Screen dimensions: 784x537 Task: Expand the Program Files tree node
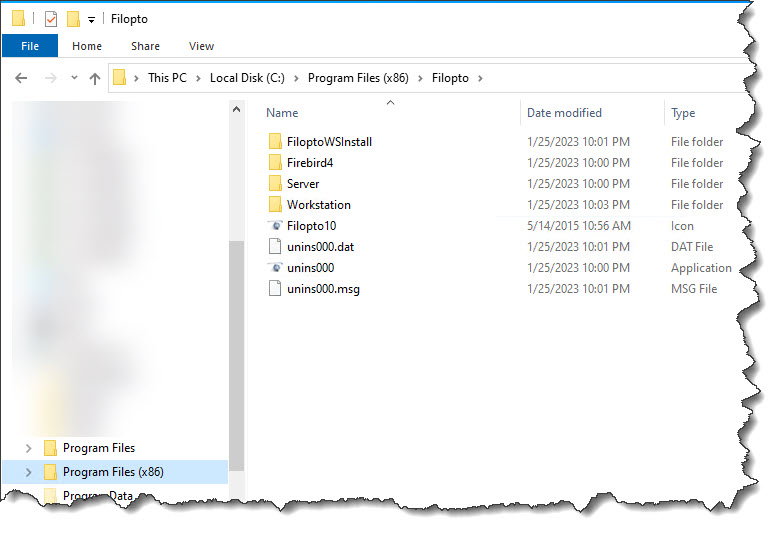pyautogui.click(x=28, y=448)
